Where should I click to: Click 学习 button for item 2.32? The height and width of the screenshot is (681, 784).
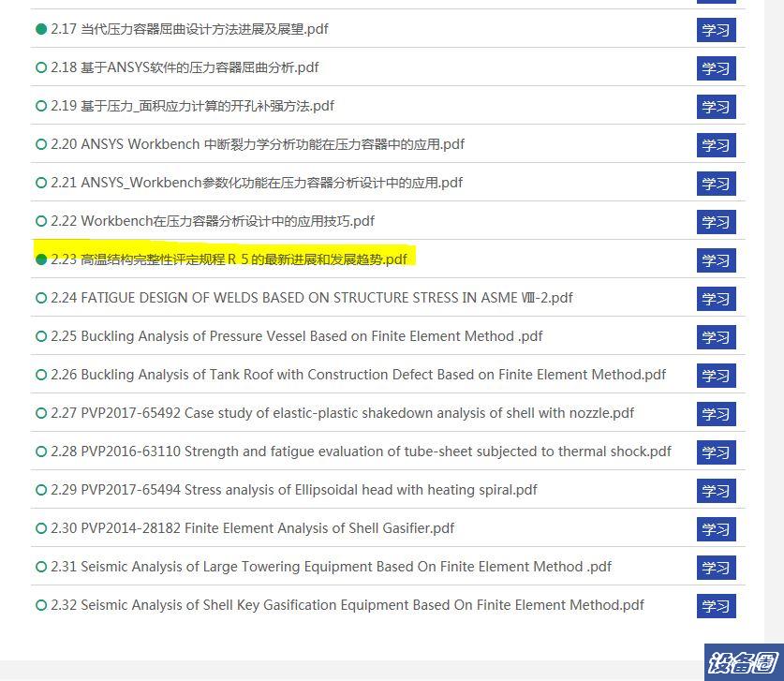pyautogui.click(x=716, y=606)
